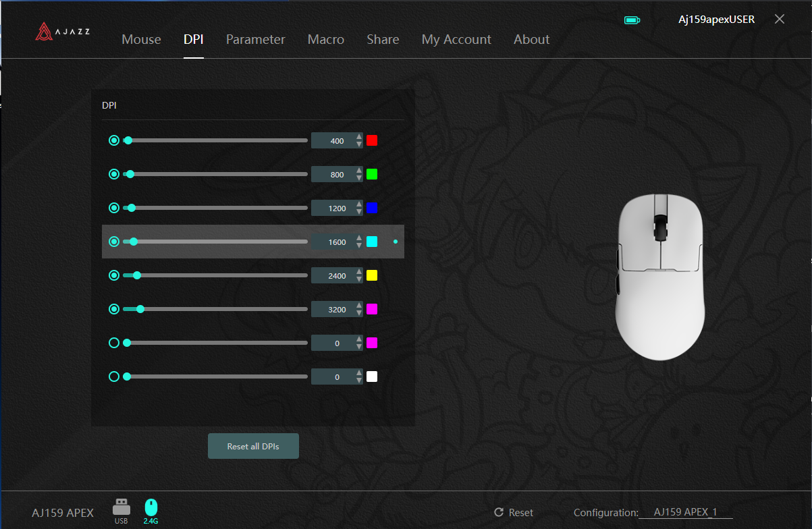The height and width of the screenshot is (529, 812).
Task: Enable the seventh DPI level with magenta swatch
Action: [114, 343]
